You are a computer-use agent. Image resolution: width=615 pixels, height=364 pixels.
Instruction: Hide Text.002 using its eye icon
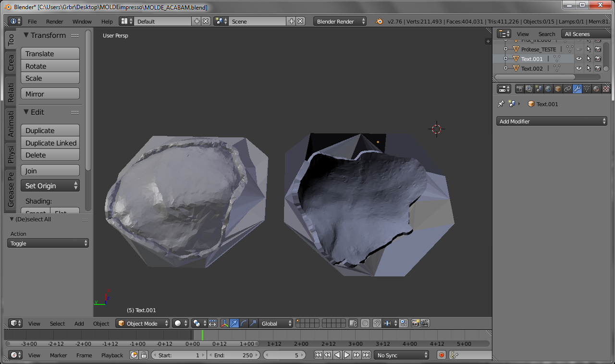[579, 68]
